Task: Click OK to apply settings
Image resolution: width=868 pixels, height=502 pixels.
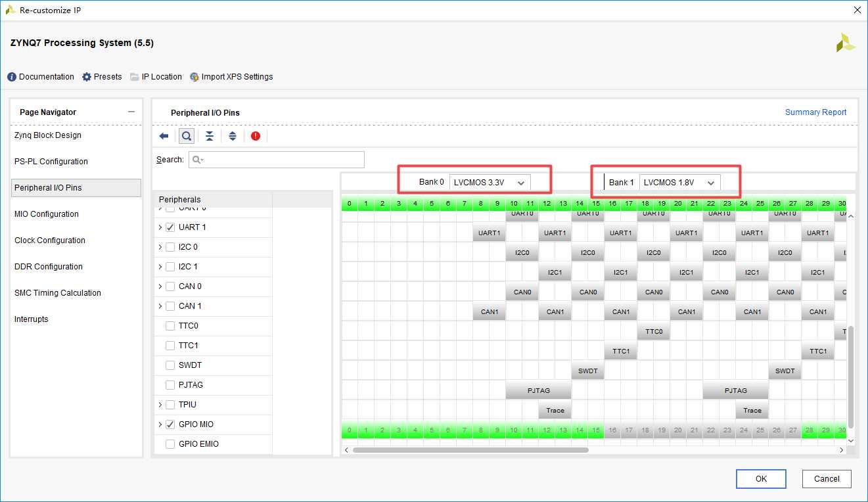Action: point(761,479)
